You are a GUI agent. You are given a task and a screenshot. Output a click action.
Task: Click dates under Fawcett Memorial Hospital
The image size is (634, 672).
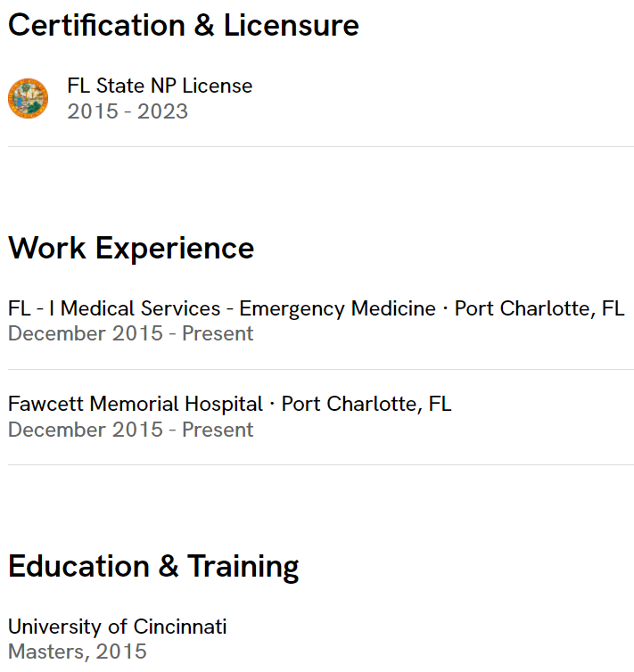(x=131, y=430)
